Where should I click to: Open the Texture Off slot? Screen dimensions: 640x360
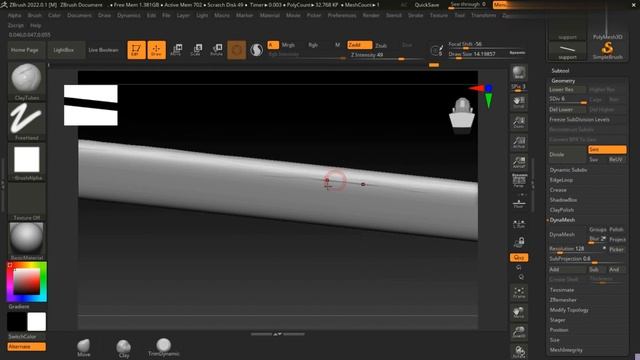tap(27, 202)
